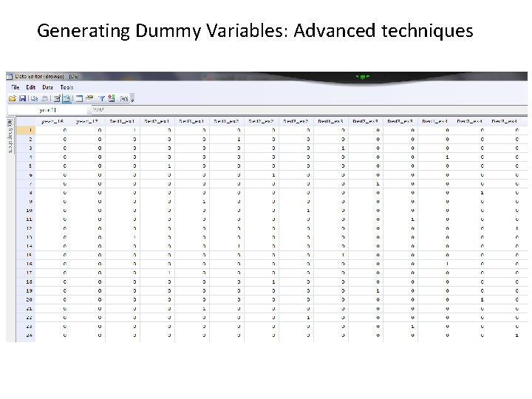Open the Edit menu
The height and width of the screenshot is (399, 532).
31,87
